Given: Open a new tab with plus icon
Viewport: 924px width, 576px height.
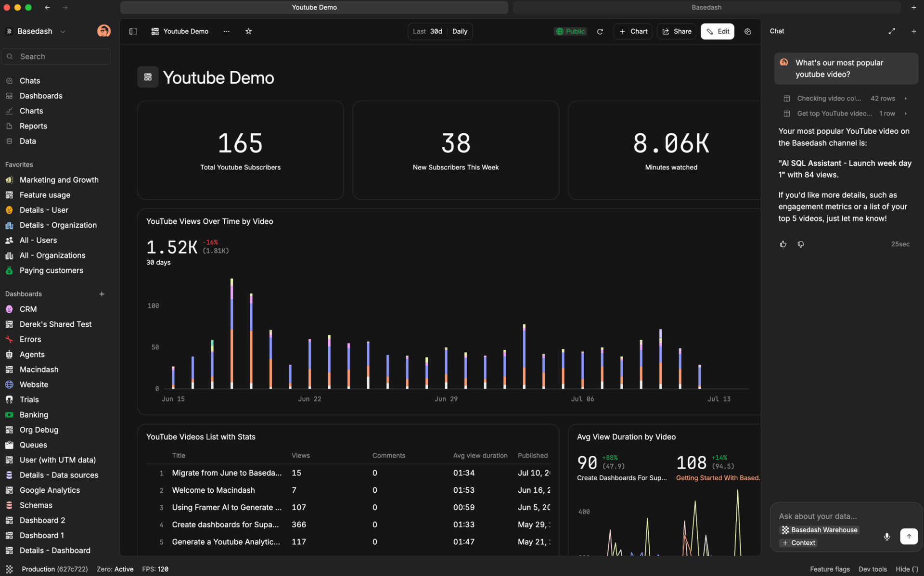Looking at the screenshot, I should point(913,7).
